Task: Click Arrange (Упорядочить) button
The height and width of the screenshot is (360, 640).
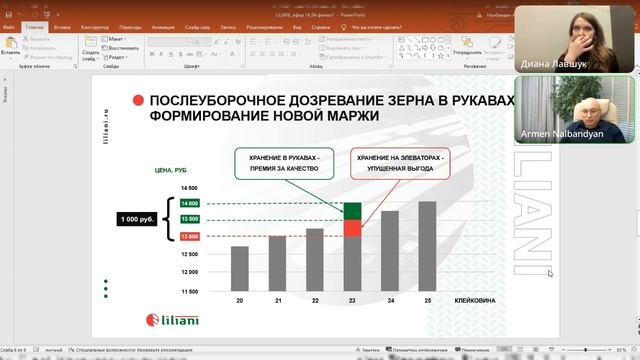Action: (x=467, y=46)
